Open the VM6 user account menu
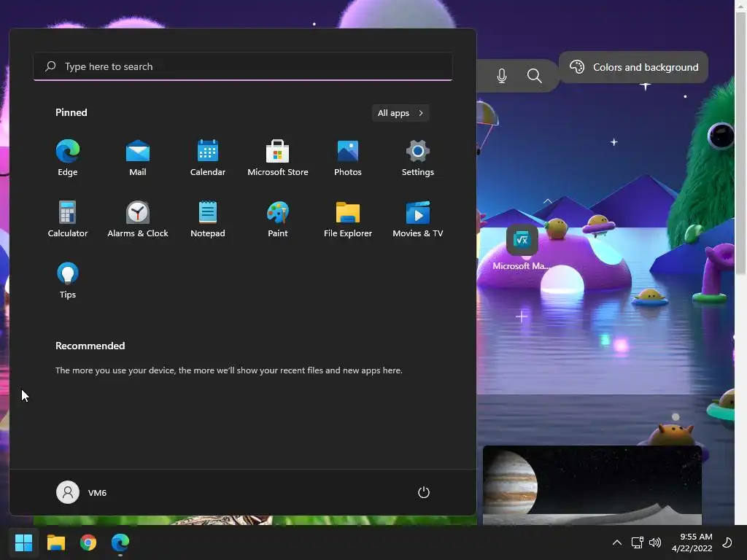Viewport: 747px width, 560px height. [82, 492]
